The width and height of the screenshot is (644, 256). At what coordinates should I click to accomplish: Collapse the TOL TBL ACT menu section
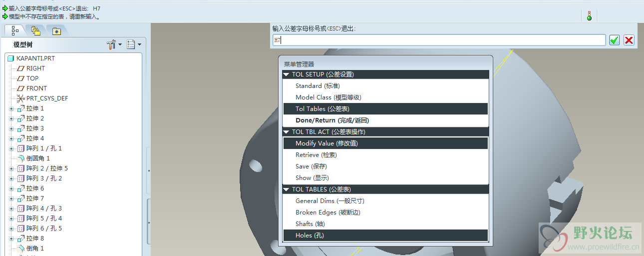click(x=286, y=132)
